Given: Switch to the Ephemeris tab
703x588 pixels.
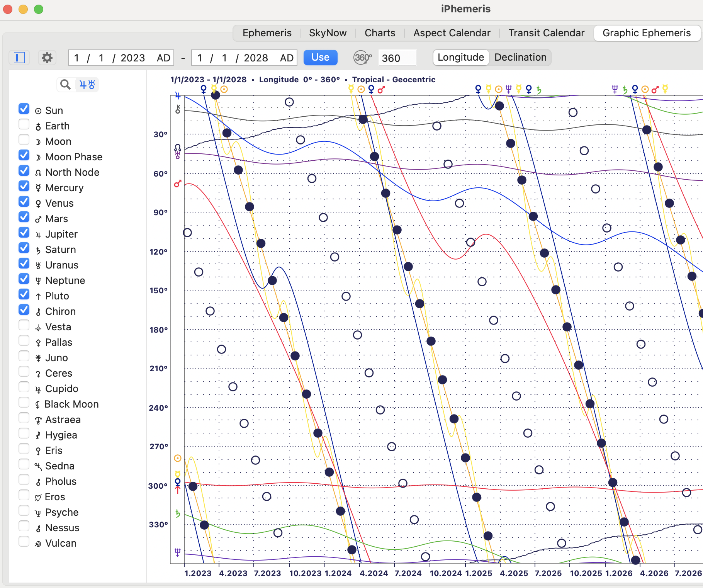Looking at the screenshot, I should coord(267,33).
